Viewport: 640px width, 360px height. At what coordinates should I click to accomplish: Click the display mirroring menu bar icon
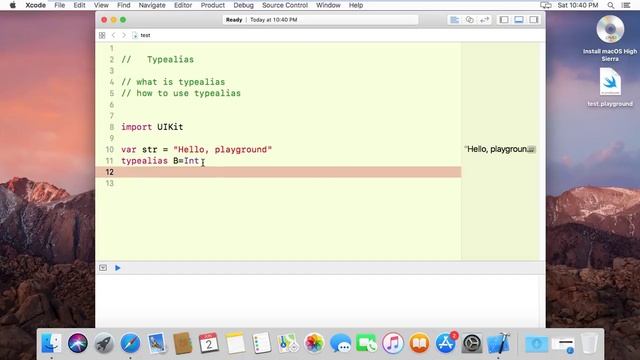[x=546, y=5]
